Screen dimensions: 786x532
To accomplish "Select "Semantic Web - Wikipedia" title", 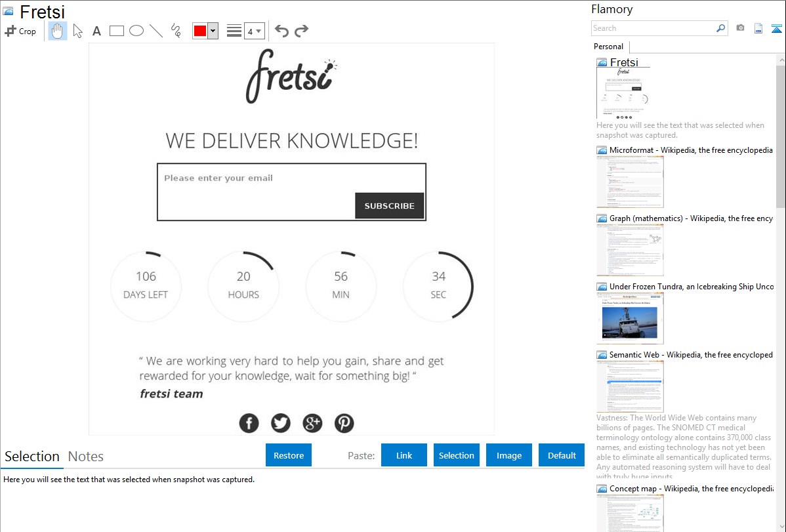I will click(x=692, y=354).
